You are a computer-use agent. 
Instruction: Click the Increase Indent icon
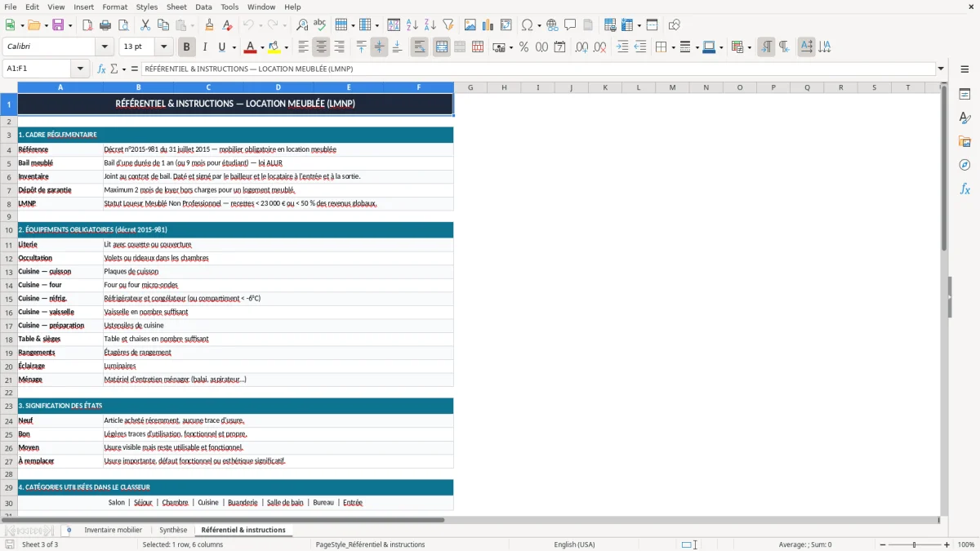622,47
